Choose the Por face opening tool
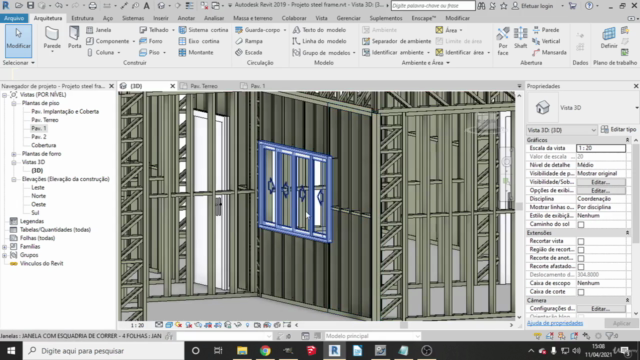This screenshot has width=640, height=360. (503, 41)
